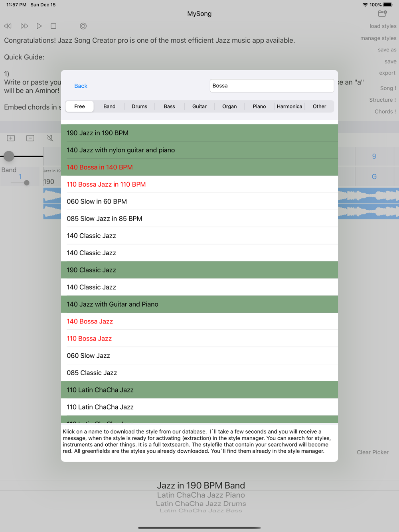
Task: Start playback with the play icon
Action: coord(39,26)
